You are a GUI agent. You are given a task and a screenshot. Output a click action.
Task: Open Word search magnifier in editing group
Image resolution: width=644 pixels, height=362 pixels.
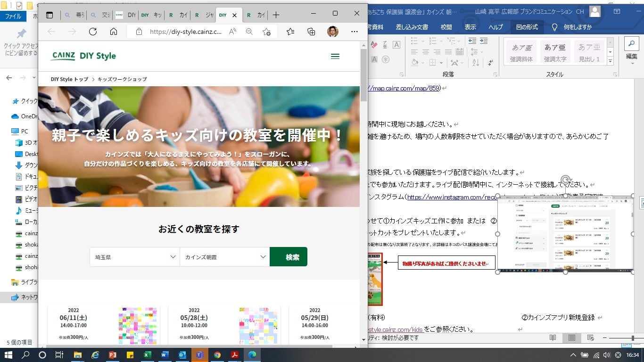pyautogui.click(x=631, y=44)
